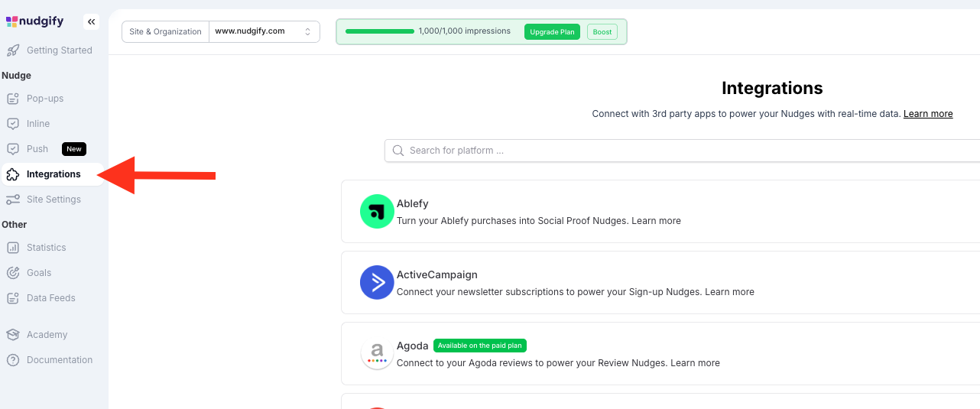Click the Available on the paid plan badge
The height and width of the screenshot is (409, 980).
click(x=480, y=346)
